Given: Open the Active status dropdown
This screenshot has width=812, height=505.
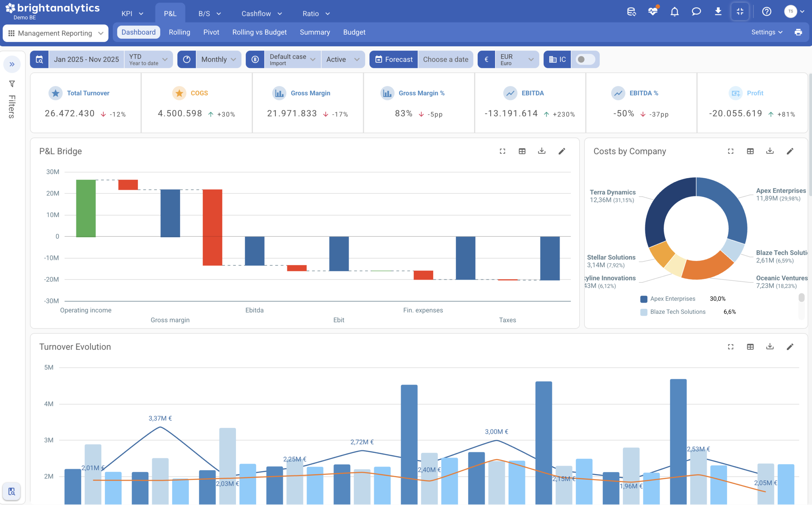Looking at the screenshot, I should pos(343,60).
